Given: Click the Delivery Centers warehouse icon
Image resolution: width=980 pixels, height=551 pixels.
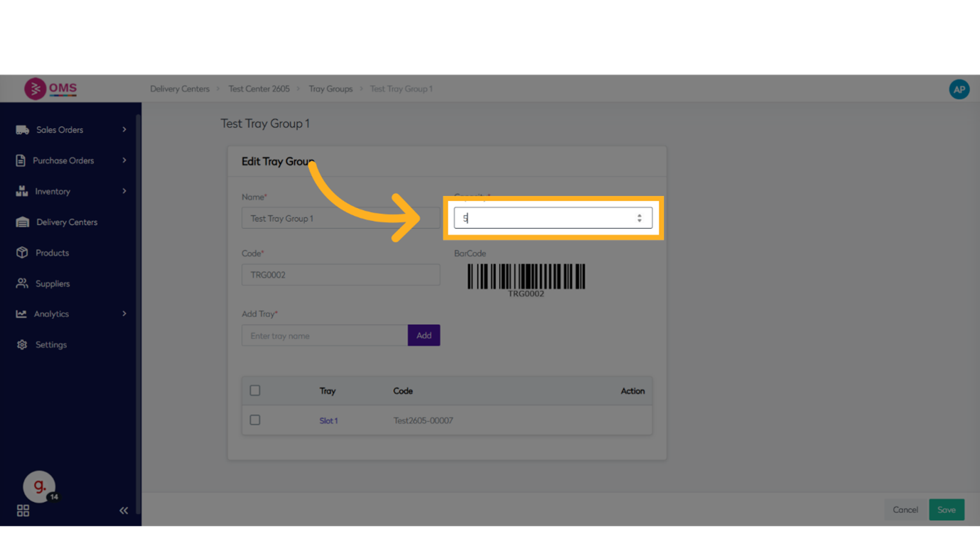Looking at the screenshot, I should 23,222.
